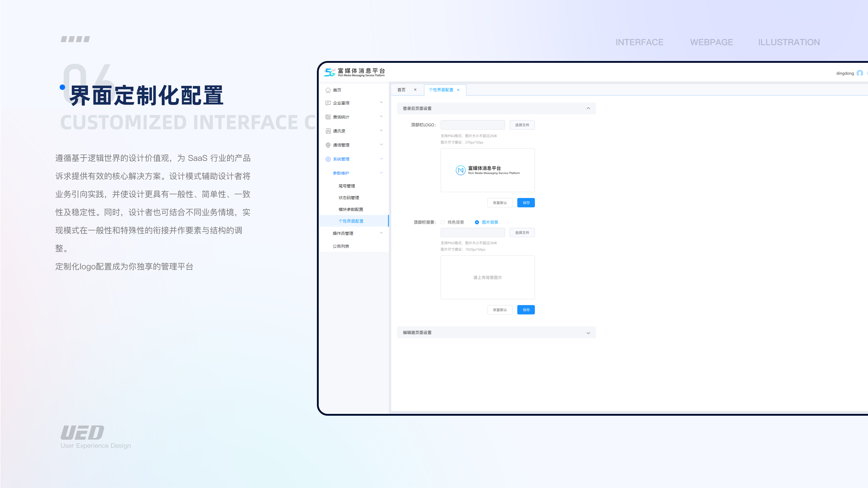Click the 企业富信 message icon
Screen dimensions: 868x488
tap(328, 103)
